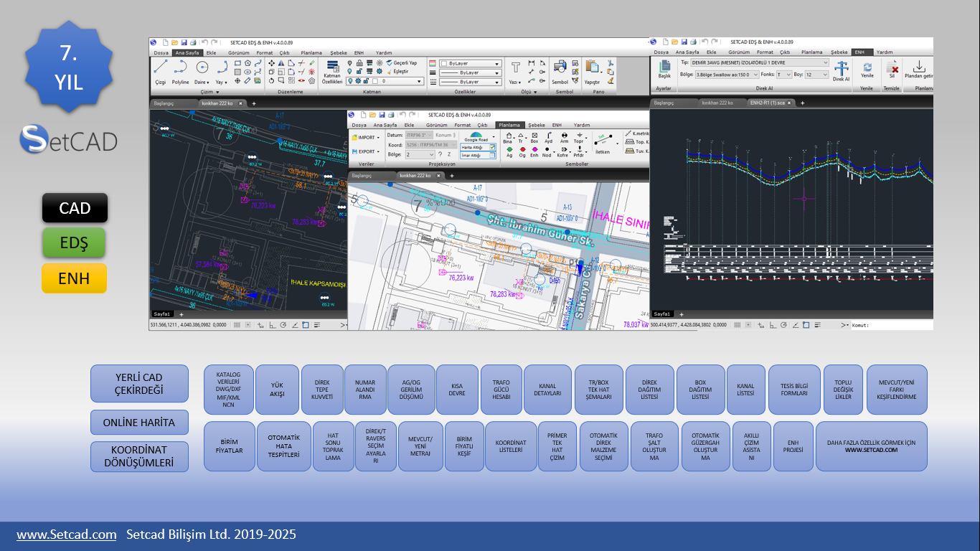Enable the İmar Altlığı checkbox
Viewport: 980px width, 551px height.
click(x=492, y=155)
